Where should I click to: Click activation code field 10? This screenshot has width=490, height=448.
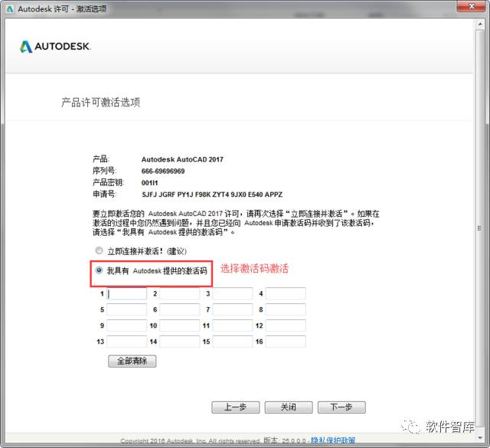tap(180, 325)
